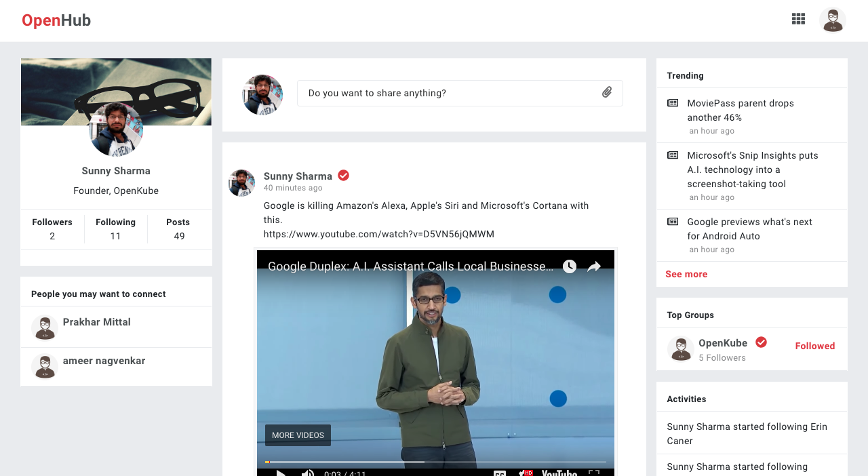This screenshot has height=476, width=868.
Task: Click the verified badge next to Sunny Sharma
Action: 344,176
